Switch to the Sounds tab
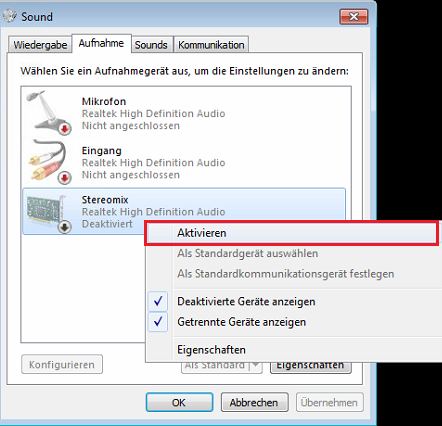442x426 pixels. coord(151,45)
